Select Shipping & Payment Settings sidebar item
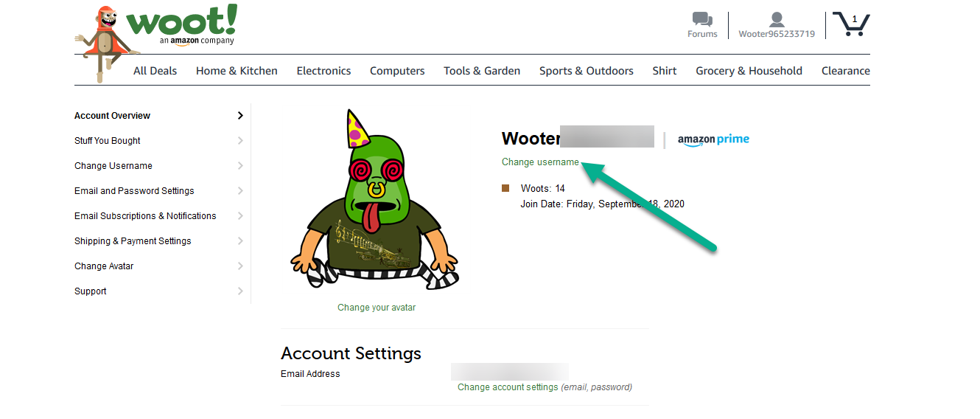 click(x=133, y=241)
